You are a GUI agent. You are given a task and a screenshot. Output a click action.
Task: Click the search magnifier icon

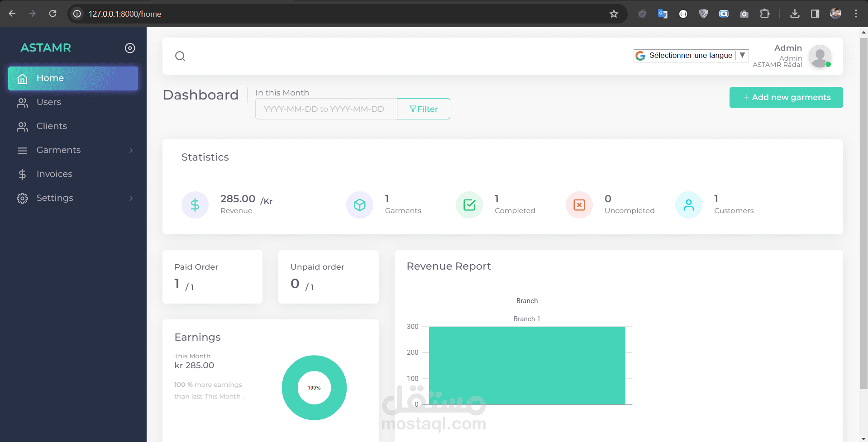(x=180, y=56)
